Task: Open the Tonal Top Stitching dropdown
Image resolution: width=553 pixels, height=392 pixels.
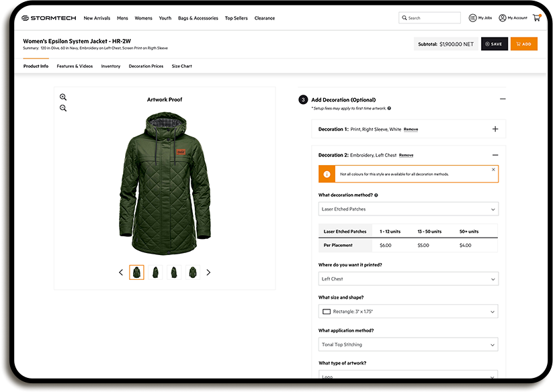Action: click(409, 344)
